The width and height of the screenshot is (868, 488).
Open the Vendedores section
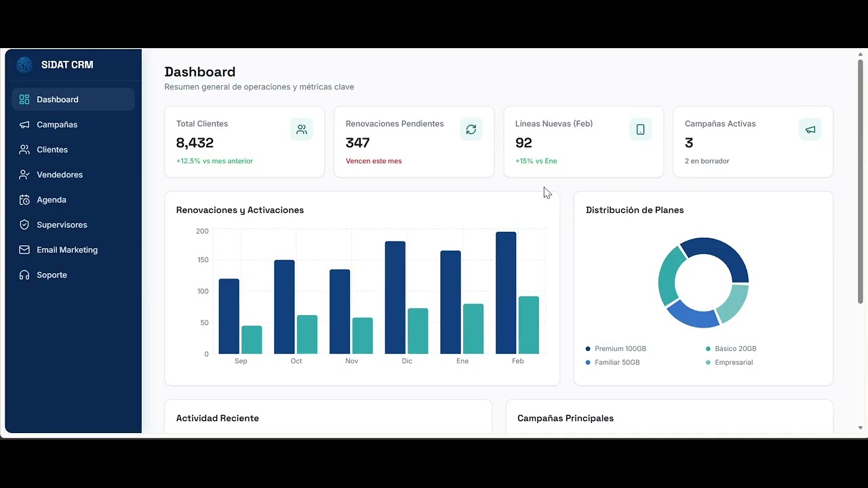click(73, 175)
